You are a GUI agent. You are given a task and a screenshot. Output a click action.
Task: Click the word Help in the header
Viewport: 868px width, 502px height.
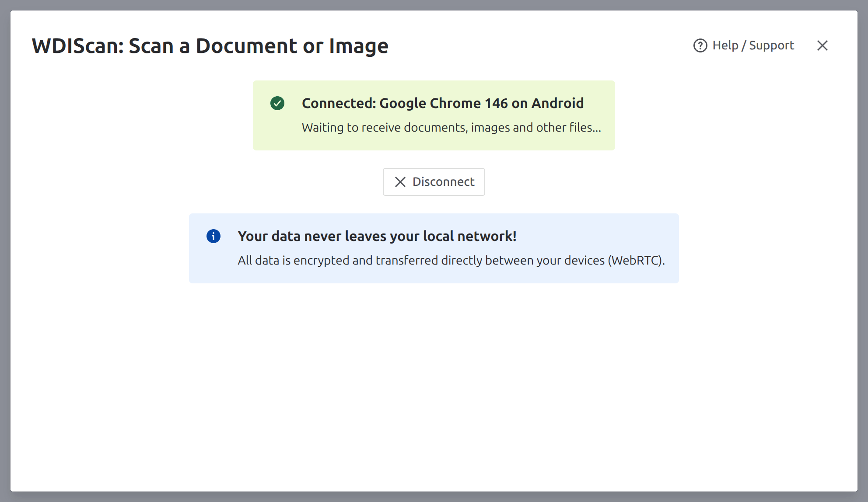(x=725, y=45)
